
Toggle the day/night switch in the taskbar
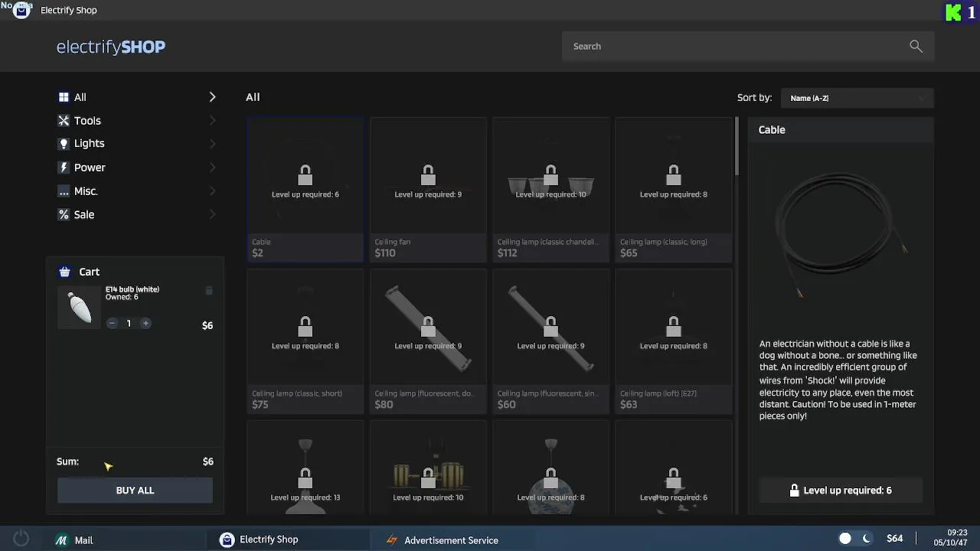[855, 539]
